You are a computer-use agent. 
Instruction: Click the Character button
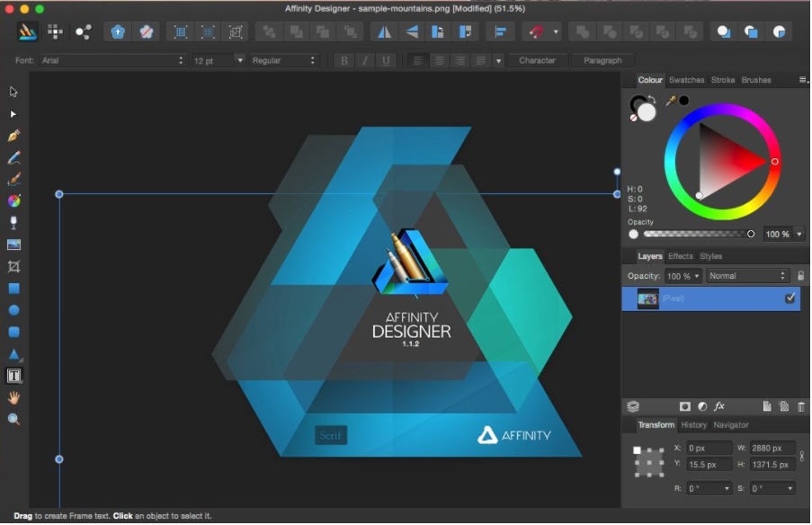coord(537,60)
